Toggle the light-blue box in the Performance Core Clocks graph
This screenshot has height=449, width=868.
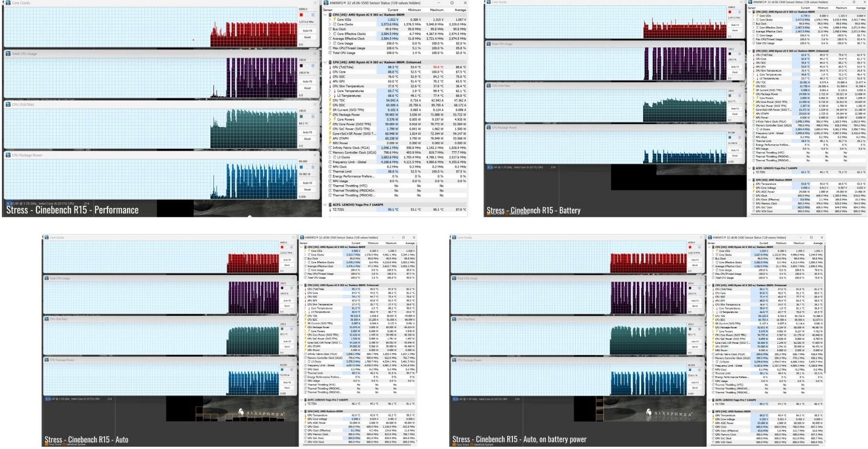[313, 15]
